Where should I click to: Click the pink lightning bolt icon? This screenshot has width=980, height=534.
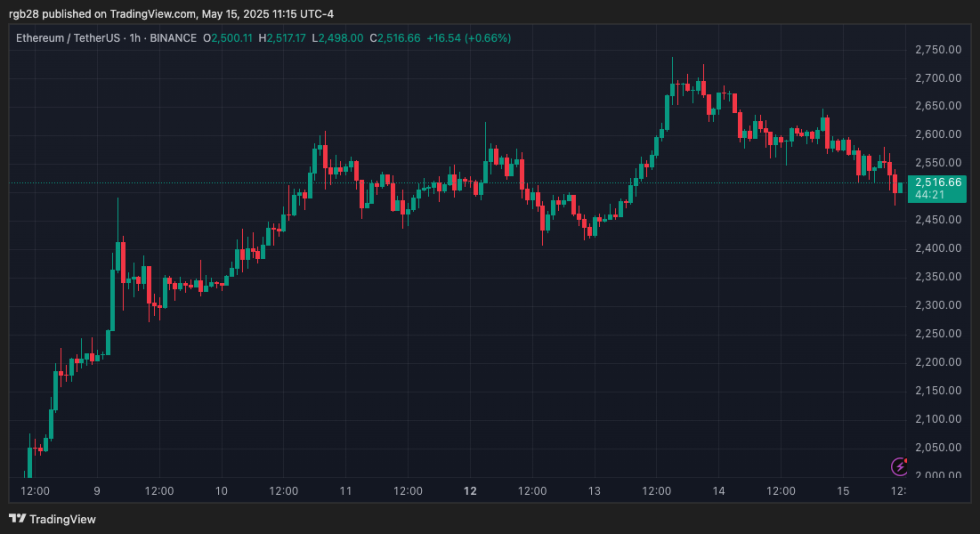point(899,466)
